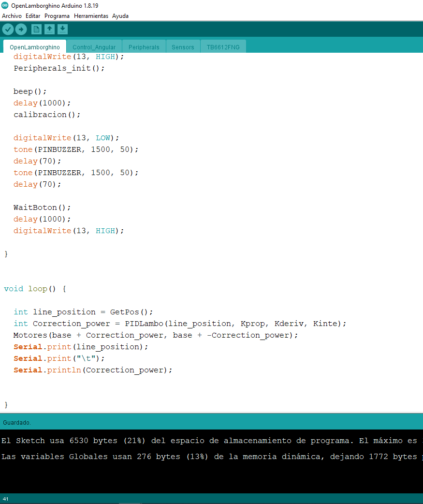Click the Arduino logo in the title bar
This screenshot has height=504, width=423.
tap(5, 5)
